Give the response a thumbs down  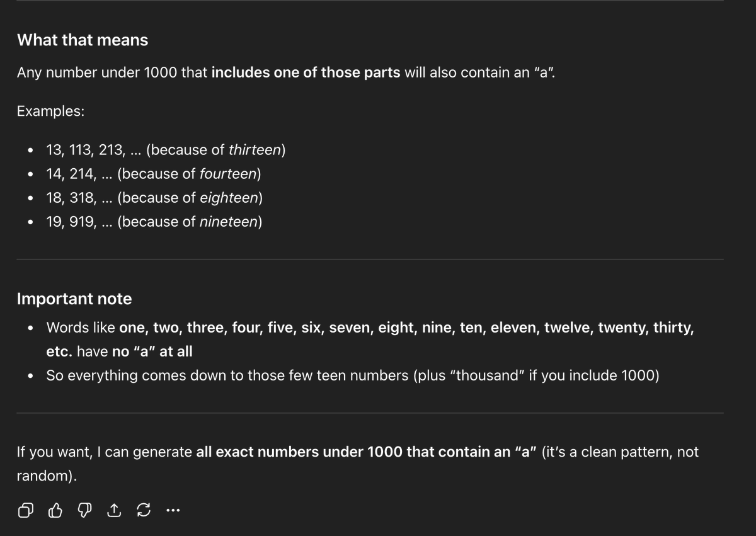84,511
